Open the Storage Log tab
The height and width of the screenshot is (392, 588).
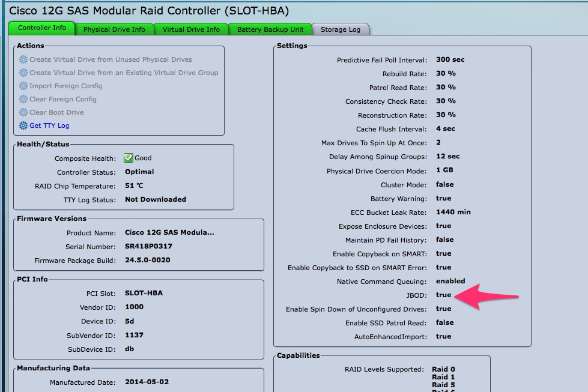340,29
